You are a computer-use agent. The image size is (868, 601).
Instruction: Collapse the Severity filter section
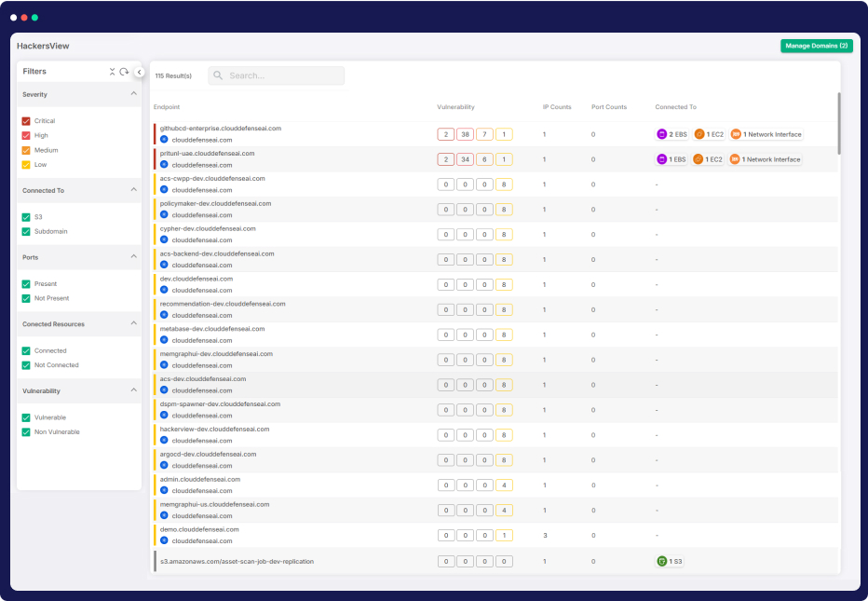(133, 94)
